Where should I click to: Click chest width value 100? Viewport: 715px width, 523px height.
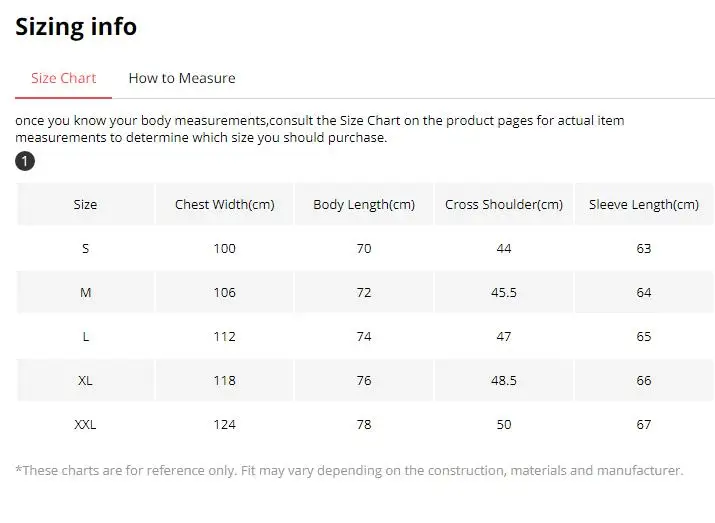pos(225,248)
